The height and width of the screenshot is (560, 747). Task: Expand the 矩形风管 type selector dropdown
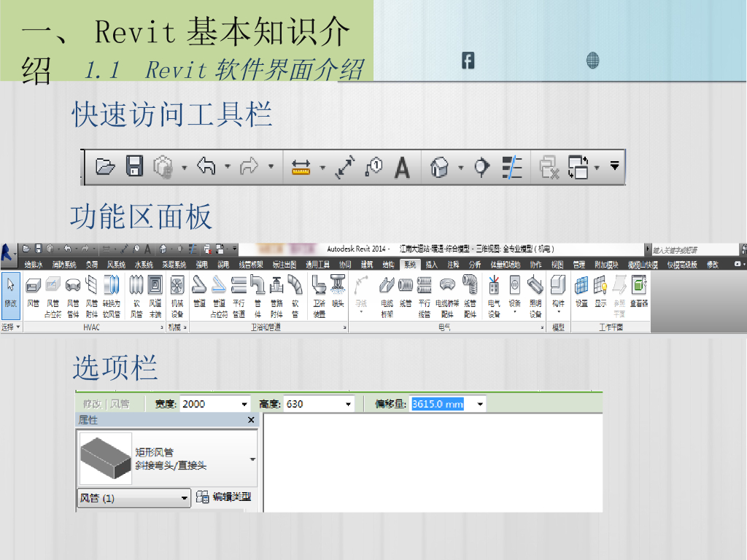[x=252, y=459]
